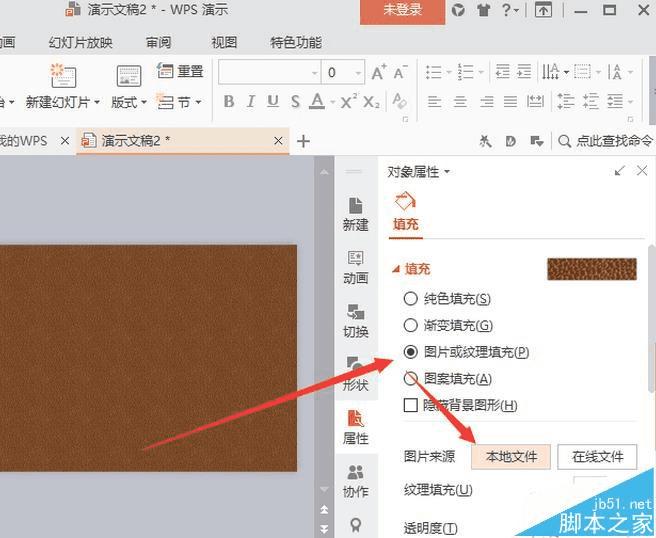The image size is (656, 538).
Task: Toggle bold formatting
Action: click(229, 101)
